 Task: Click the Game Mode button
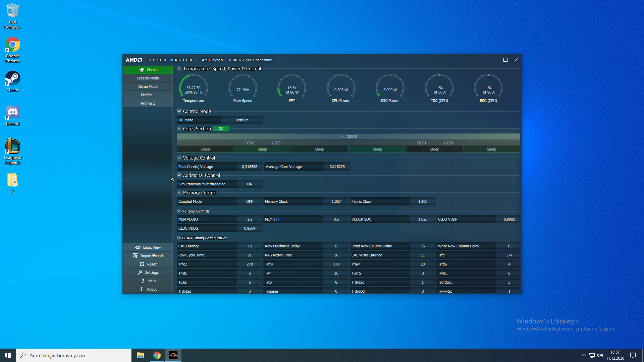pos(148,86)
